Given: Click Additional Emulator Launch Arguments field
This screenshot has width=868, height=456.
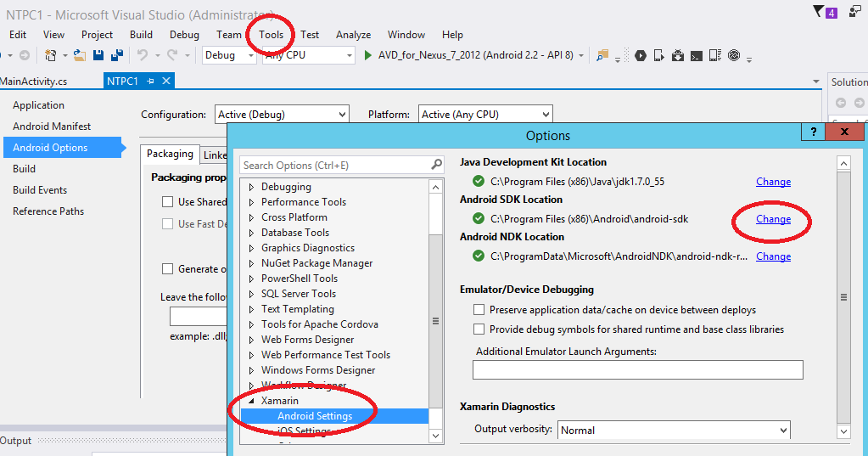Looking at the screenshot, I should (638, 369).
